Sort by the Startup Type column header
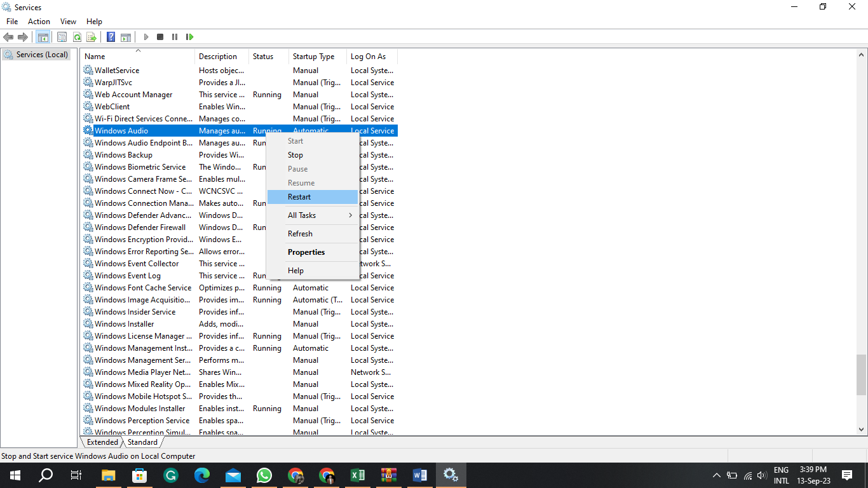 (x=318, y=57)
